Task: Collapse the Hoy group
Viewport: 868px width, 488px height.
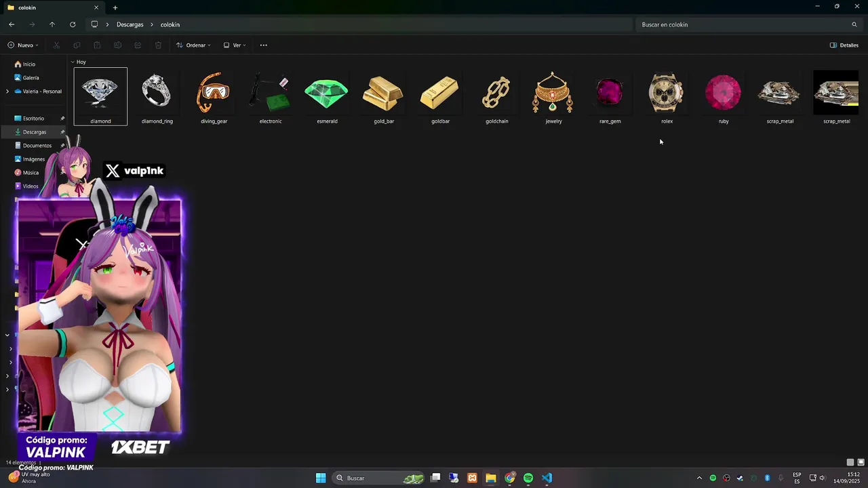Action: tap(73, 62)
